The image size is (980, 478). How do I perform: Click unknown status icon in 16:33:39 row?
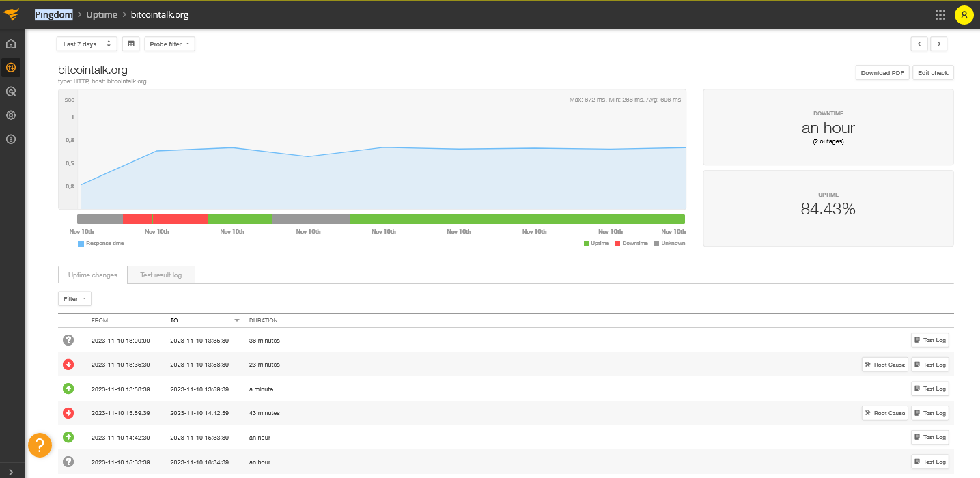point(68,462)
